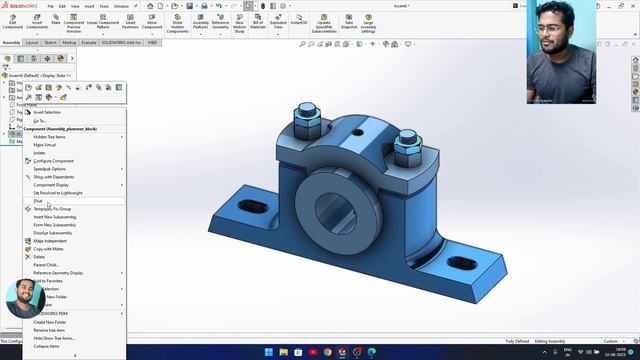Click the Print icon in title bar

point(204,6)
